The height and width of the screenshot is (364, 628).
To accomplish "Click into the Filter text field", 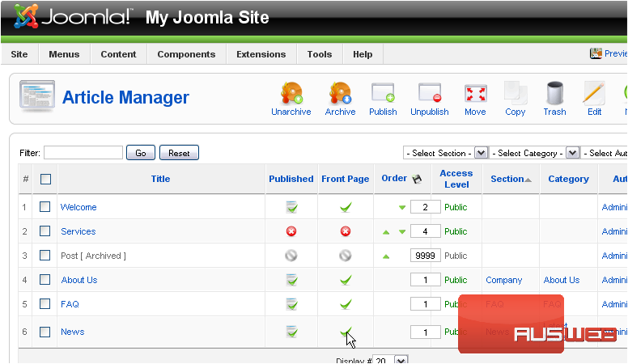I will point(83,153).
